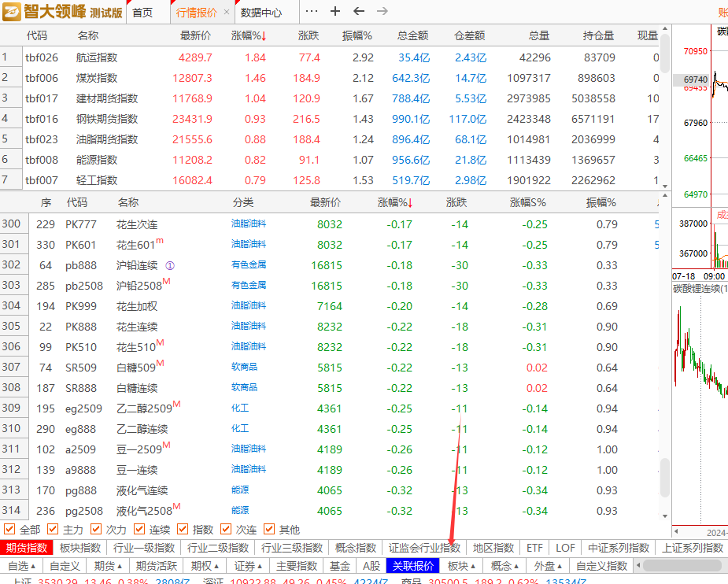Toggle the 次力 checkbox

point(96,529)
